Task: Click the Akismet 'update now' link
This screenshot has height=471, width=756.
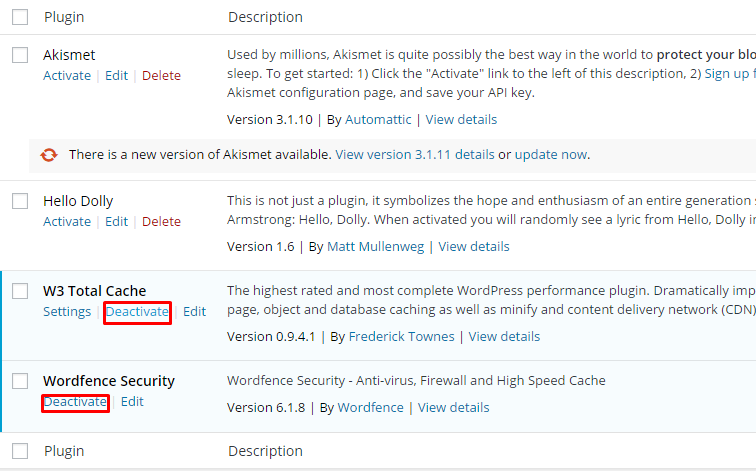Action: pyautogui.click(x=551, y=155)
